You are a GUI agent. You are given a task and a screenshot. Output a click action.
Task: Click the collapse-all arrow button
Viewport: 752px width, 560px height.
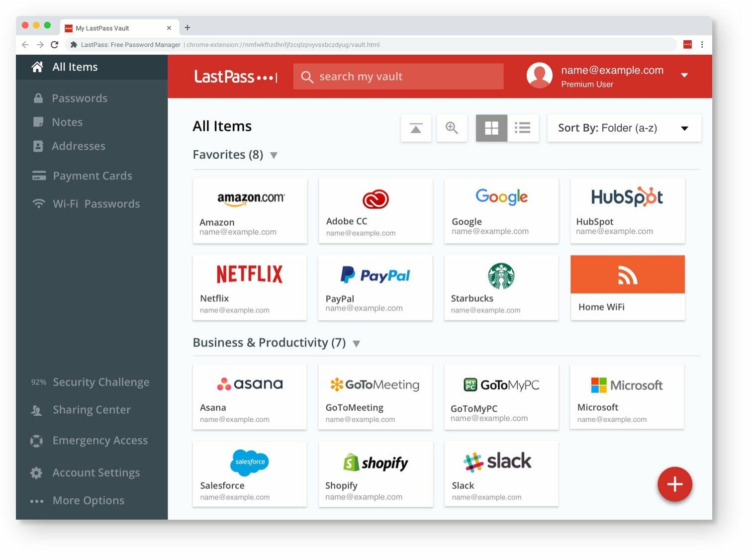416,128
